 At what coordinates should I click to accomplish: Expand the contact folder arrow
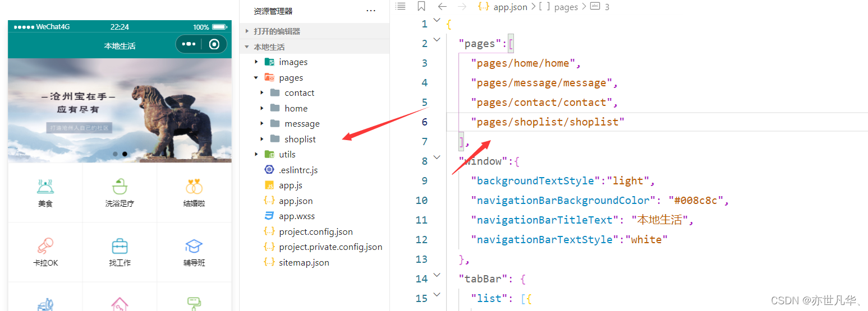click(x=262, y=93)
